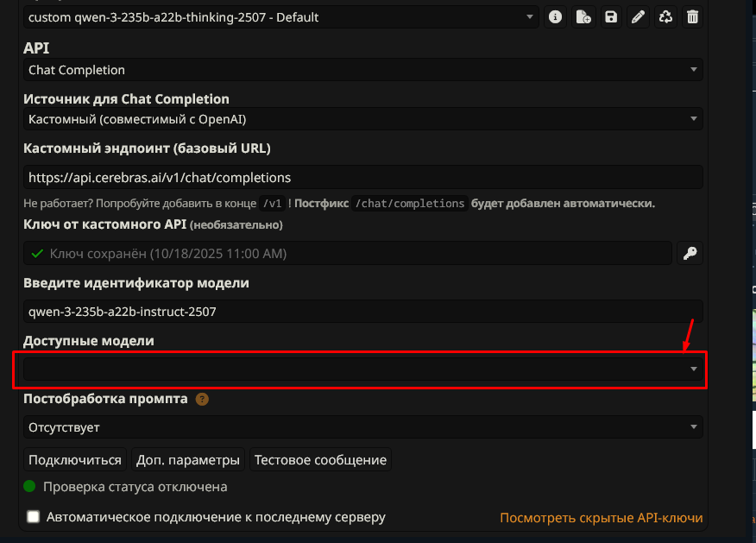This screenshot has width=756, height=543.
Task: Delete the connection profile (trash icon)
Action: point(692,16)
